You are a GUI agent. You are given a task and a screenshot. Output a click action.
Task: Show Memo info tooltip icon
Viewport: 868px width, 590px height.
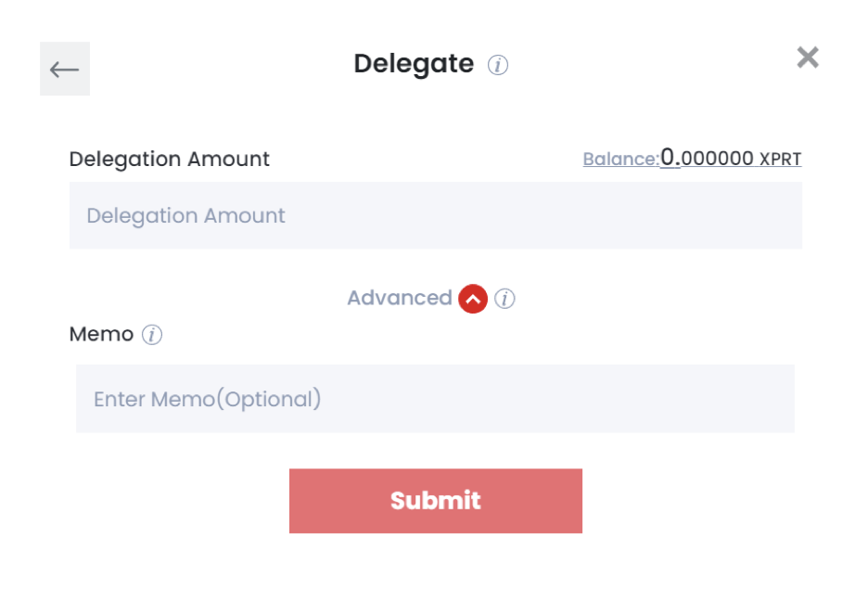(x=152, y=335)
